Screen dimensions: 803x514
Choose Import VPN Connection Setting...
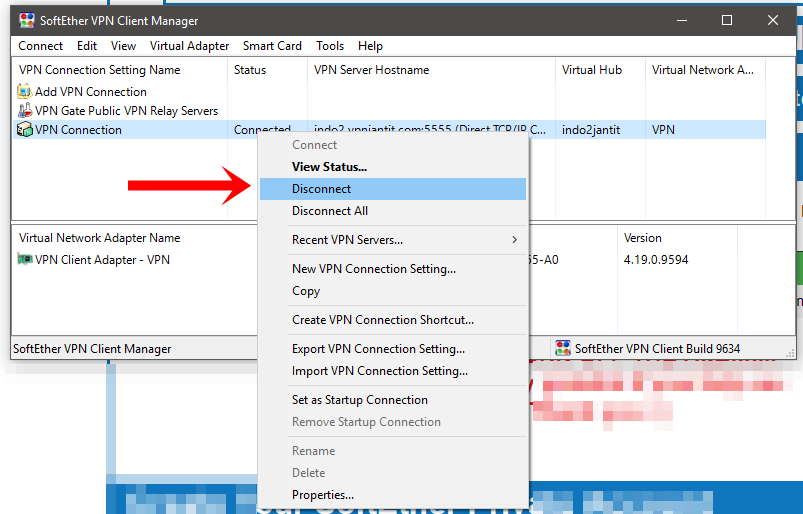393,371
